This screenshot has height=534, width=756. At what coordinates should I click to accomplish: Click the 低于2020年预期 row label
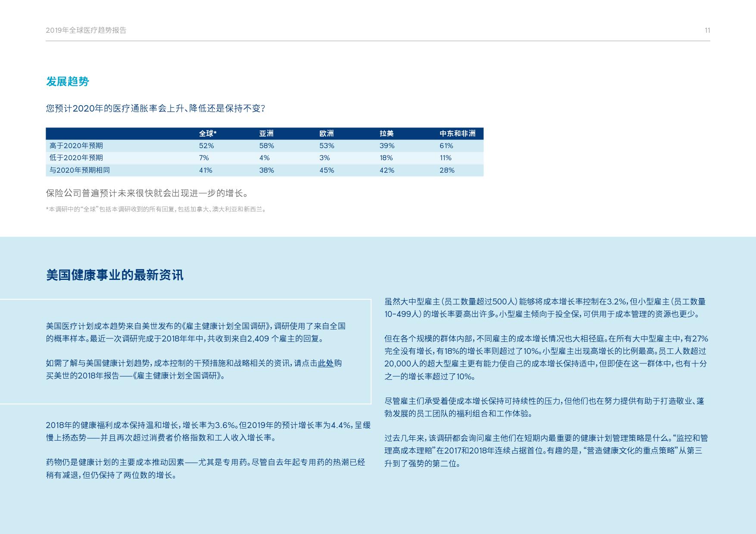76,158
